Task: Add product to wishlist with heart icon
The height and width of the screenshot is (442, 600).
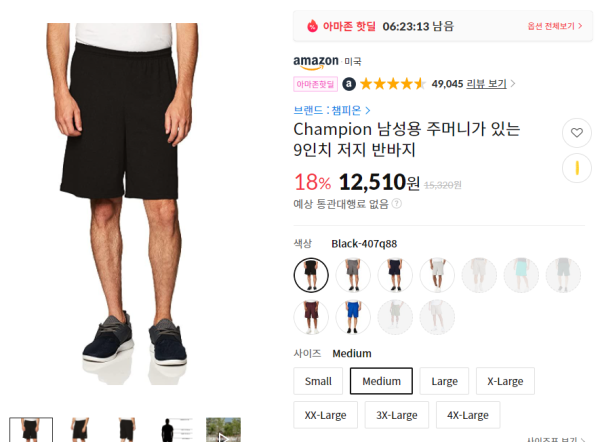Action: point(577,133)
